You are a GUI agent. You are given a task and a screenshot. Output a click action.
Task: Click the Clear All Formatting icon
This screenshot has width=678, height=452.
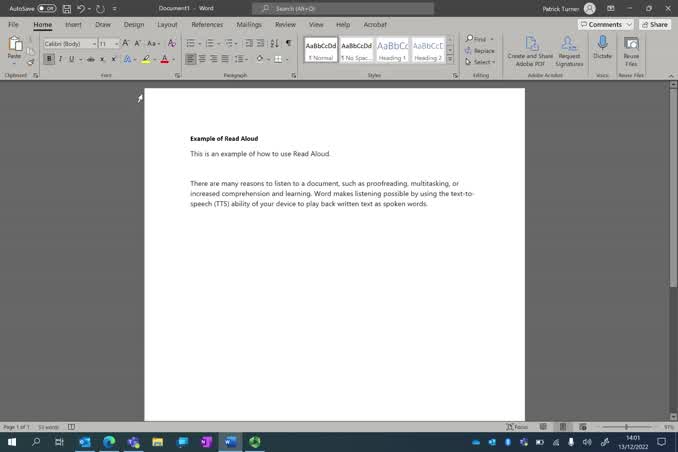click(x=172, y=44)
